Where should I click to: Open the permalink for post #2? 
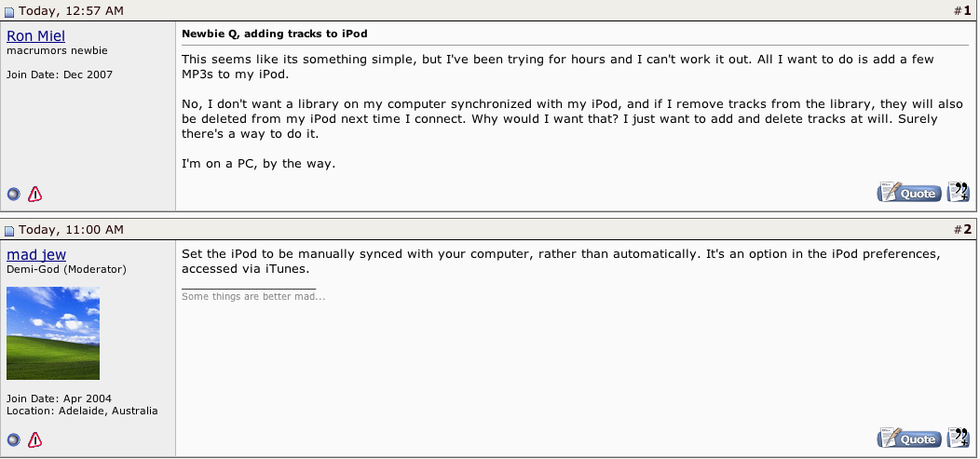coord(967,230)
